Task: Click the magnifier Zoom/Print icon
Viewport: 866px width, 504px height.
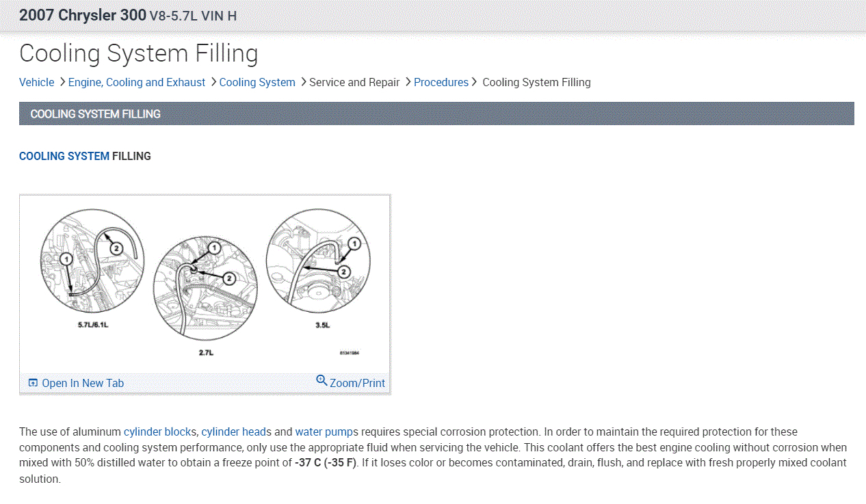Action: pos(322,380)
